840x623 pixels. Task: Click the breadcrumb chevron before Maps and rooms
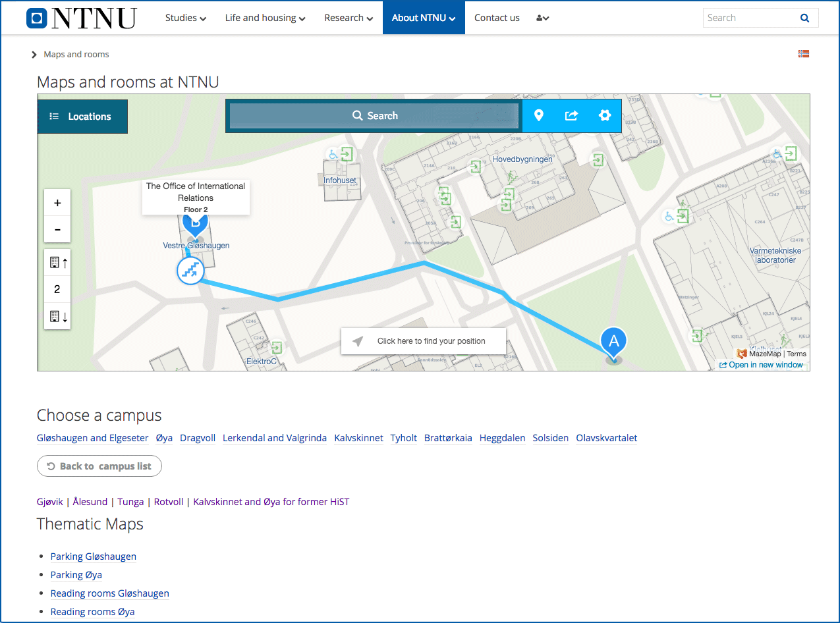(x=34, y=55)
